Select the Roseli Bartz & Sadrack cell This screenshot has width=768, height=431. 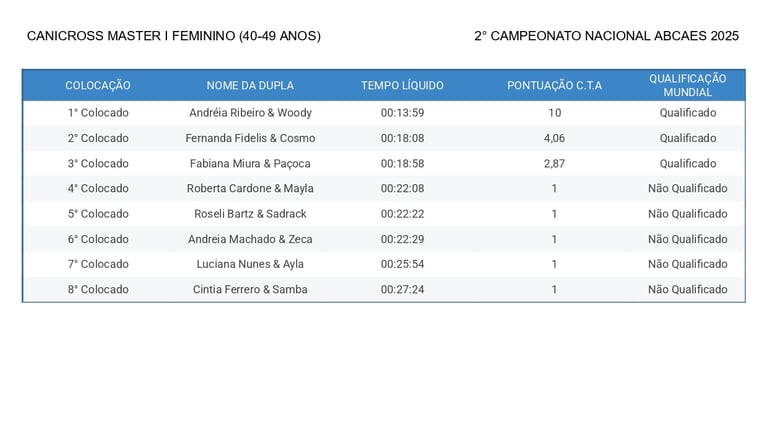click(x=250, y=214)
